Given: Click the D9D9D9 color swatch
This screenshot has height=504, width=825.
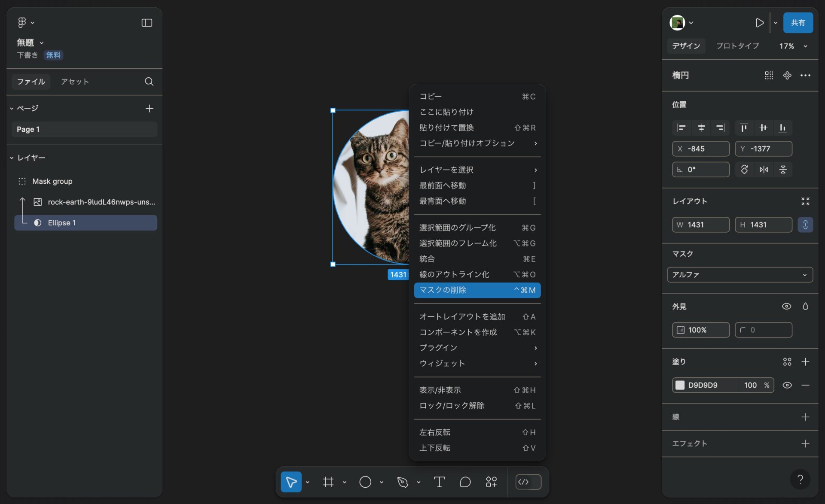Looking at the screenshot, I should 680,385.
